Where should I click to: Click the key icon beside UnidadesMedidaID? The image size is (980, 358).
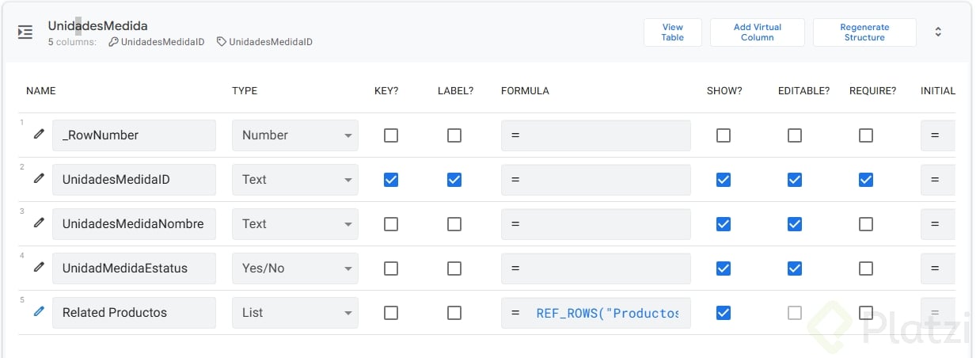114,42
